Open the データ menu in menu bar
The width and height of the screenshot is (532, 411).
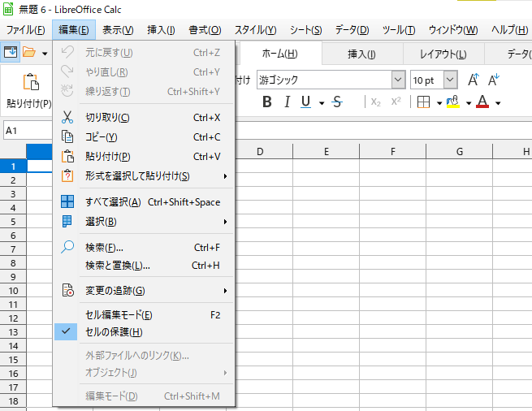tap(352, 30)
